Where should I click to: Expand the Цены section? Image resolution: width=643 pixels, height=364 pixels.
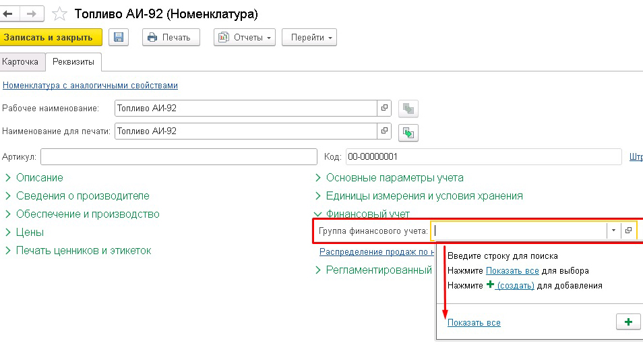pyautogui.click(x=30, y=233)
